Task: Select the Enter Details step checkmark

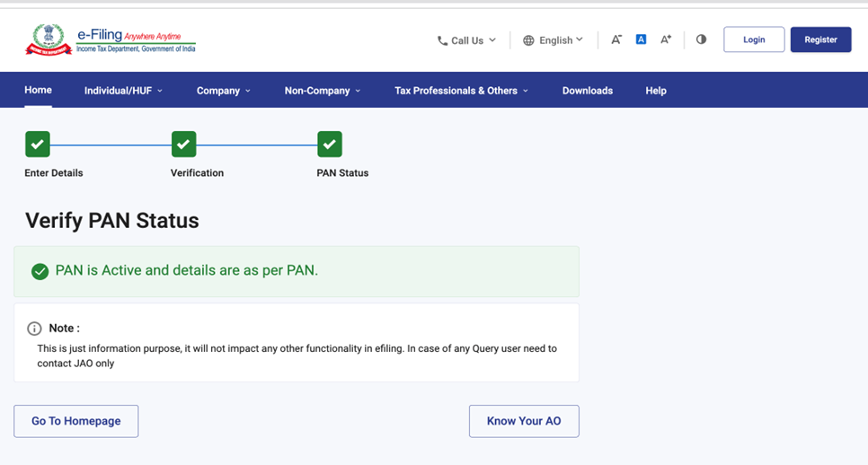Action: [37, 144]
